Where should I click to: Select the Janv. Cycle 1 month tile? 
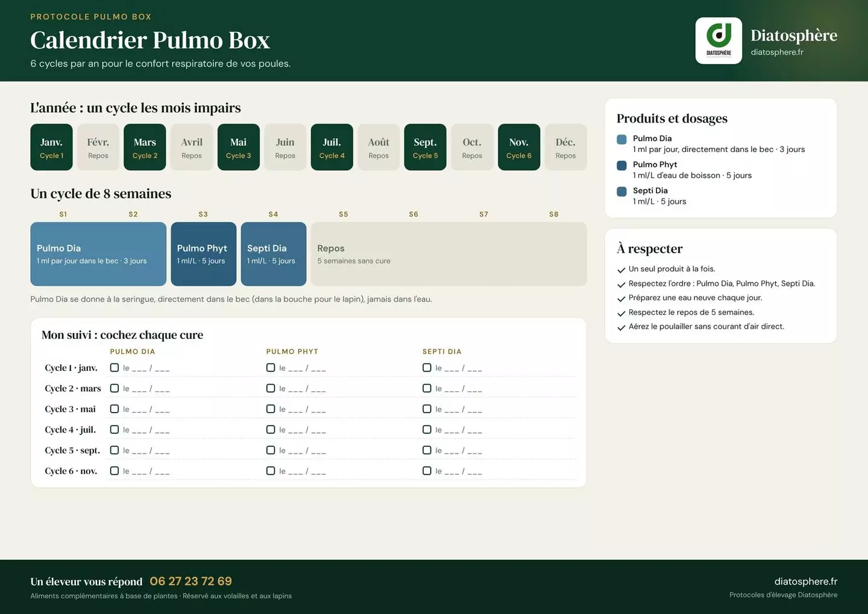[x=51, y=147]
